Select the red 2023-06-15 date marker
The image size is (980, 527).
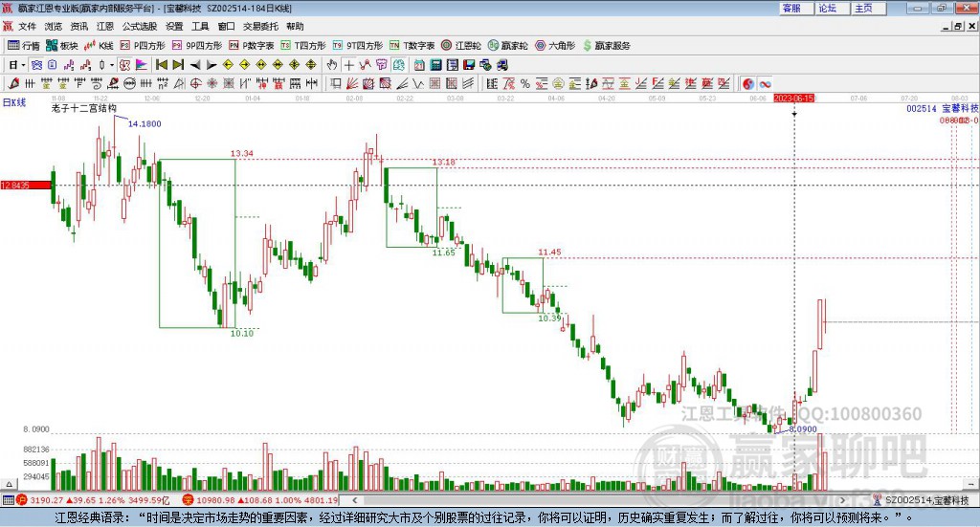pyautogui.click(x=793, y=98)
